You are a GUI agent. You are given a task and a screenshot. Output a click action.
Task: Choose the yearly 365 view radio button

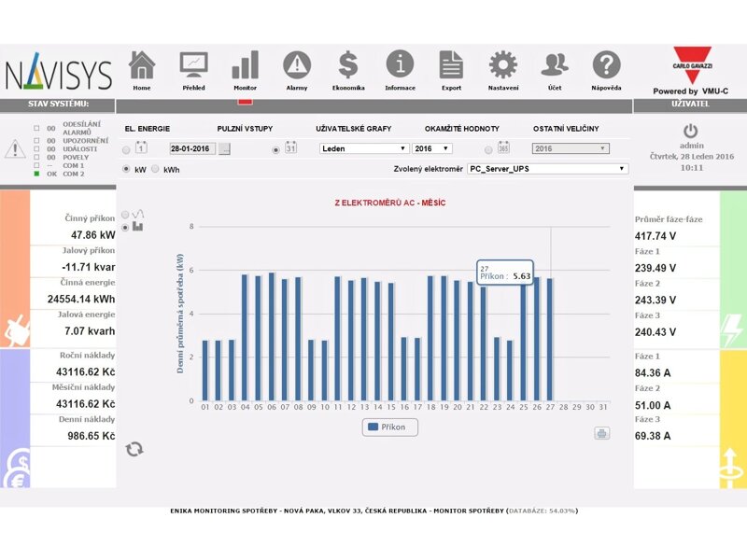coord(489,148)
